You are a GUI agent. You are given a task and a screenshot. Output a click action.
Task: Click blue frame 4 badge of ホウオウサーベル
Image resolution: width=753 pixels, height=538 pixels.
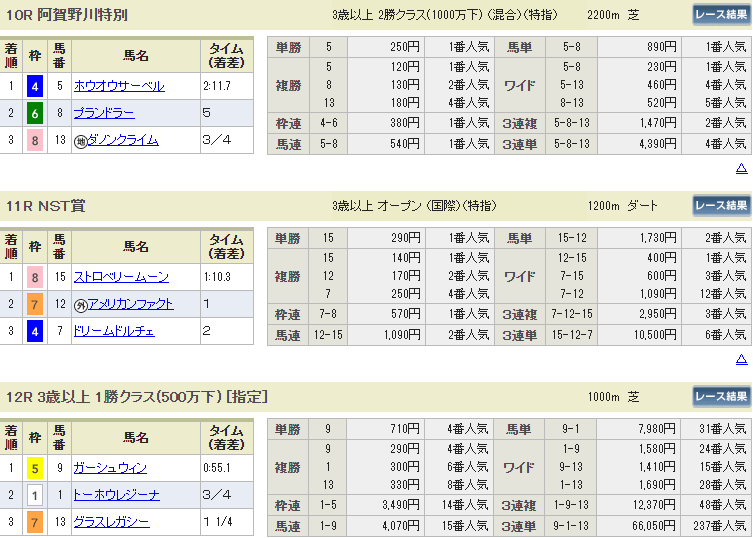35,86
